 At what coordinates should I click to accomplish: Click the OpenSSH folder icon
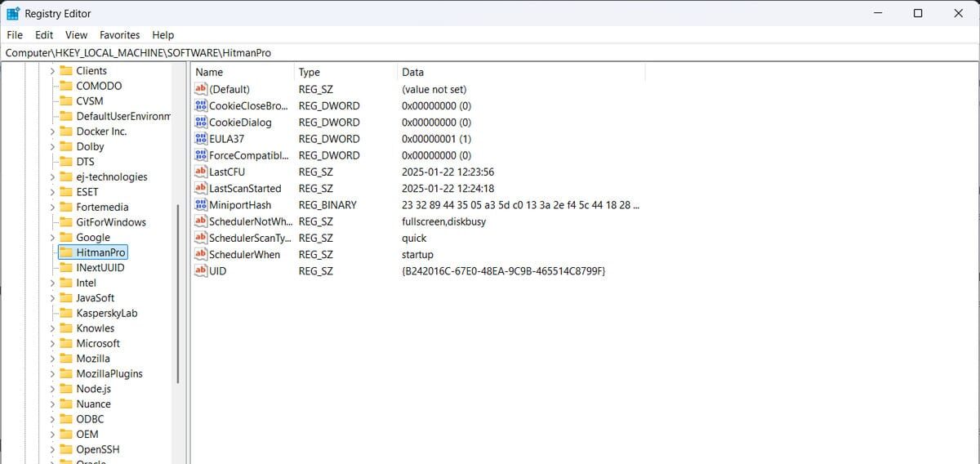[67, 449]
